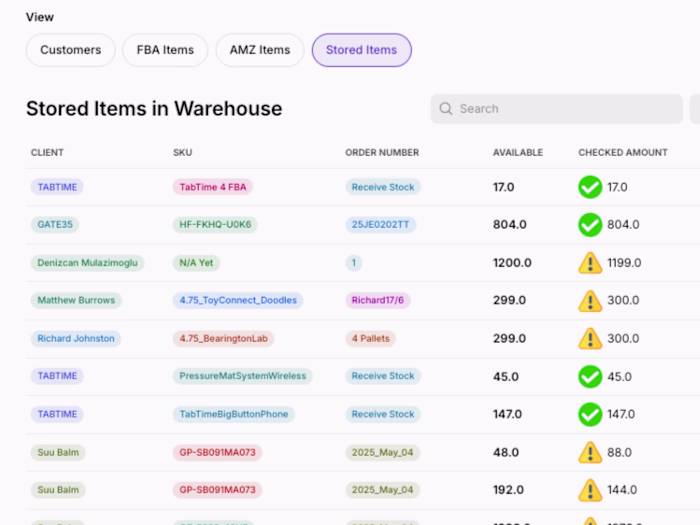The width and height of the screenshot is (700, 525).
Task: Select the 4.75_BearingtonLab SKU tag
Action: [224, 338]
